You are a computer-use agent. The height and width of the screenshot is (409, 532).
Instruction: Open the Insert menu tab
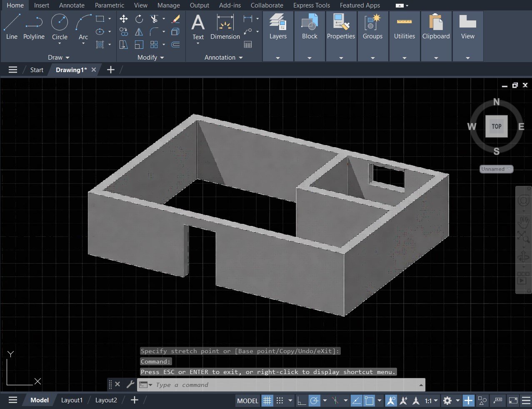(41, 5)
